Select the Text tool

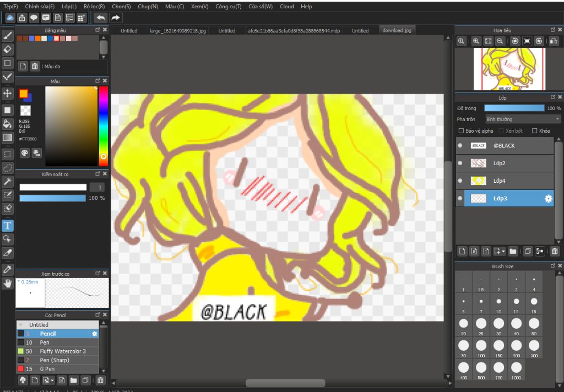click(8, 226)
